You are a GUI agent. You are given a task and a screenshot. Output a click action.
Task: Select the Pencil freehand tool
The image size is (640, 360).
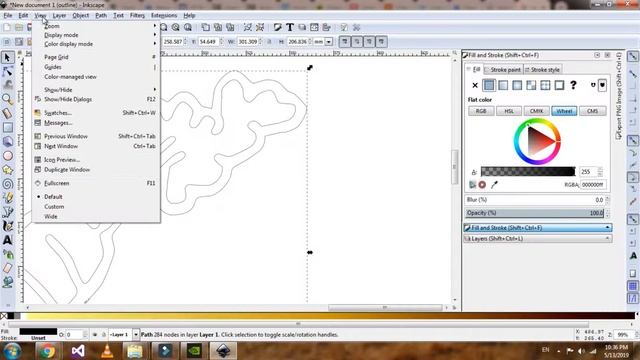click(7, 198)
